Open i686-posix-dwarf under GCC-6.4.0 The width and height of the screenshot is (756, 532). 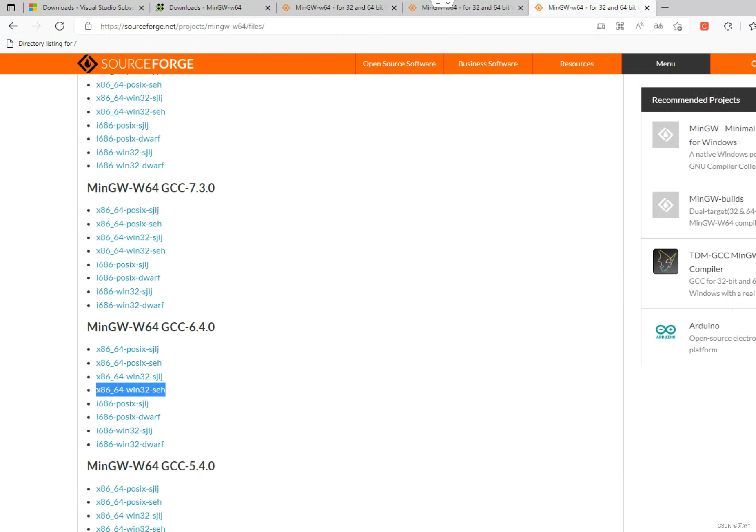(x=128, y=417)
